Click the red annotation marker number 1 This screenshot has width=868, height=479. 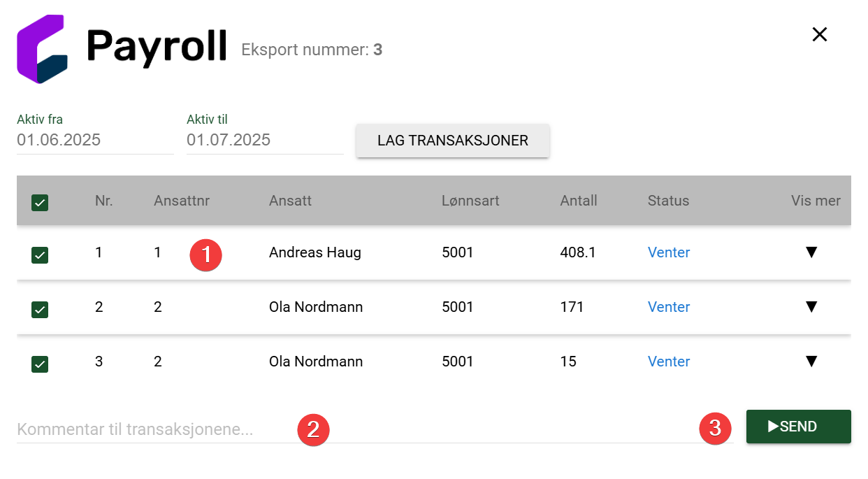206,255
